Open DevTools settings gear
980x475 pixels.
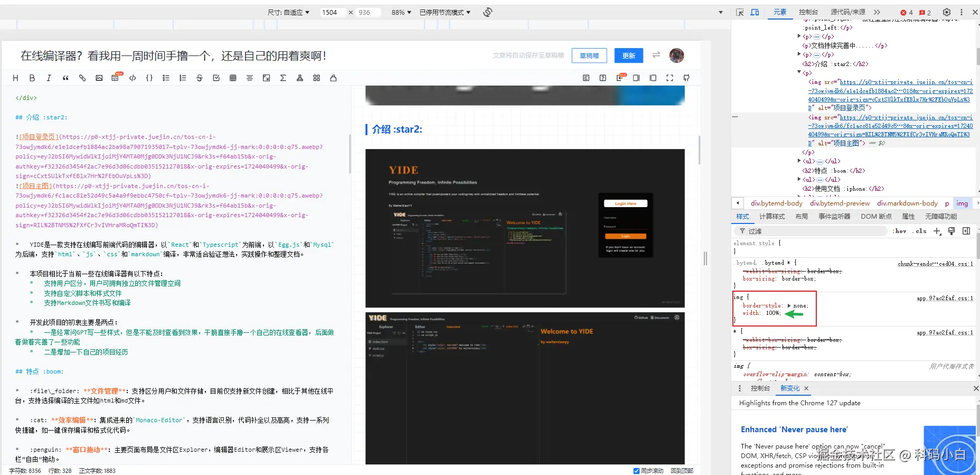pos(947,12)
